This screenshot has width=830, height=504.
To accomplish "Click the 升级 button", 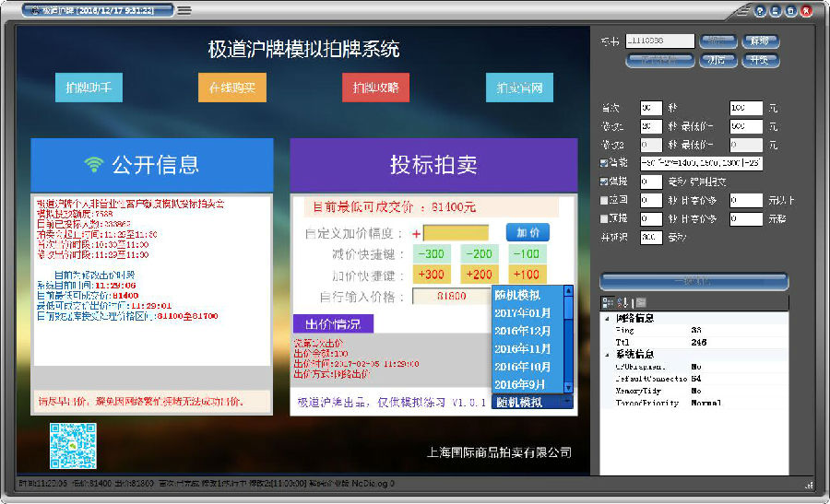I will 760,60.
